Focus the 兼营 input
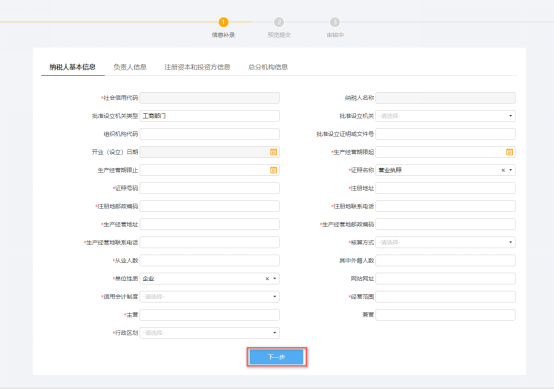This screenshot has height=389, width=554. [x=445, y=315]
